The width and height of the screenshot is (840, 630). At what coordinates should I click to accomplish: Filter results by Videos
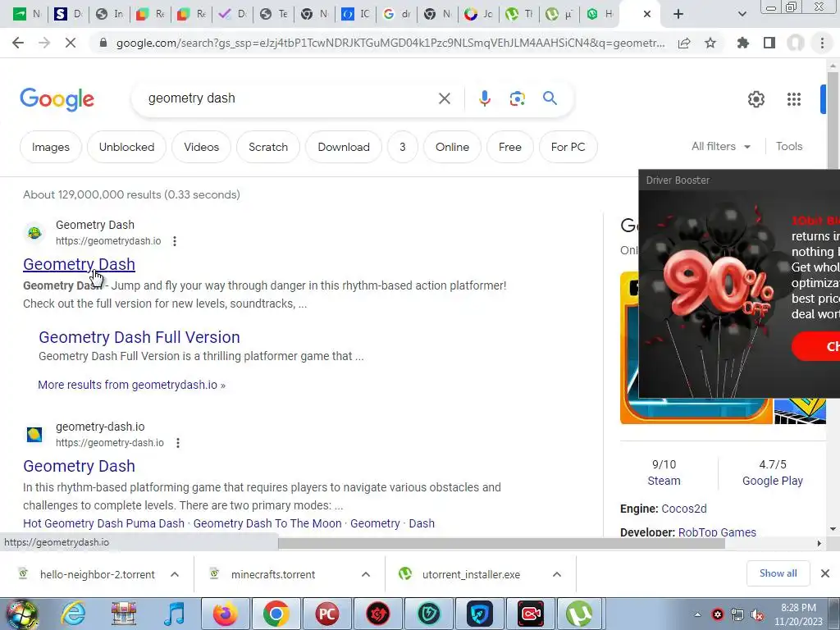(202, 147)
